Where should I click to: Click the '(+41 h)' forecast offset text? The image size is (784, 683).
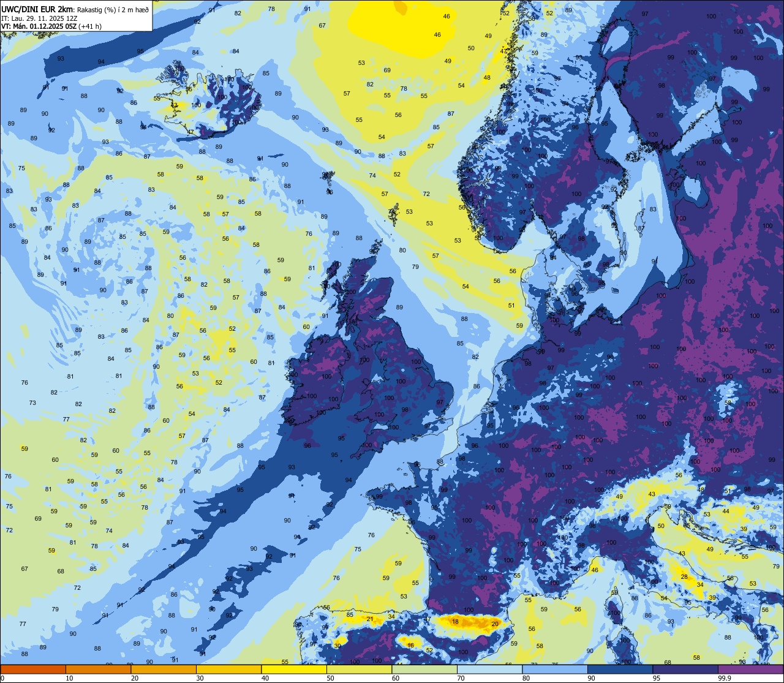pos(90,26)
